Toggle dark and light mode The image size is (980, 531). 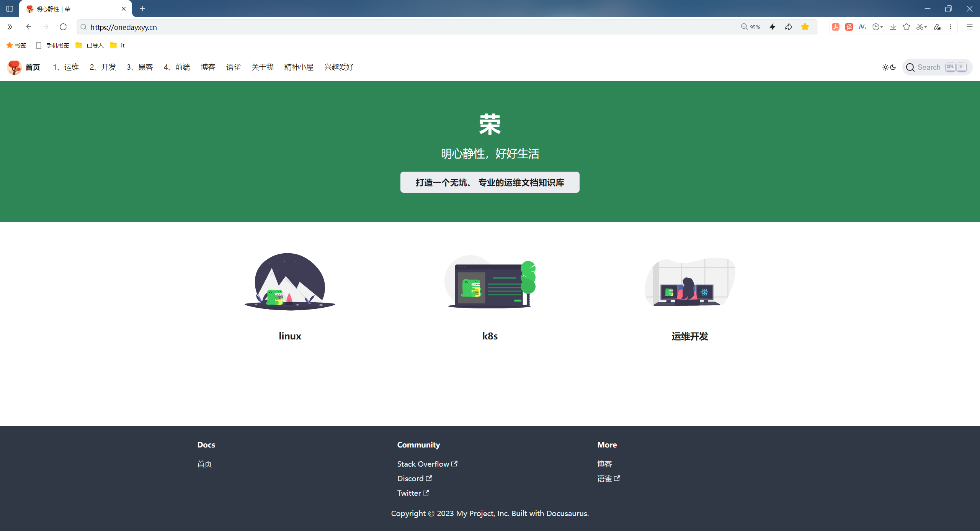[889, 67]
